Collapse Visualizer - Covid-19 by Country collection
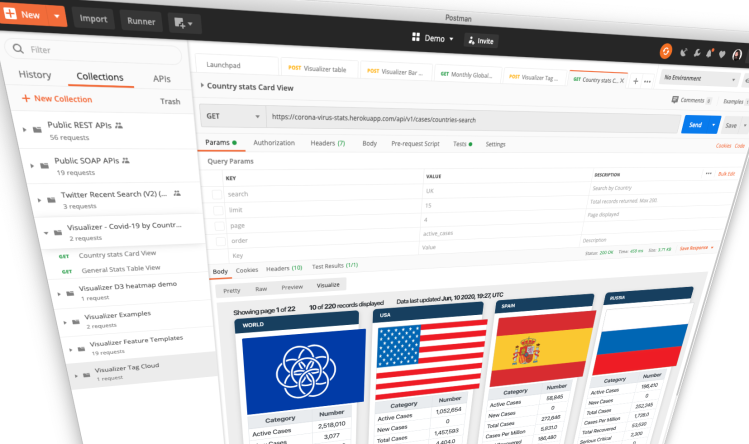Image resolution: width=749 pixels, height=444 pixels. [46, 233]
